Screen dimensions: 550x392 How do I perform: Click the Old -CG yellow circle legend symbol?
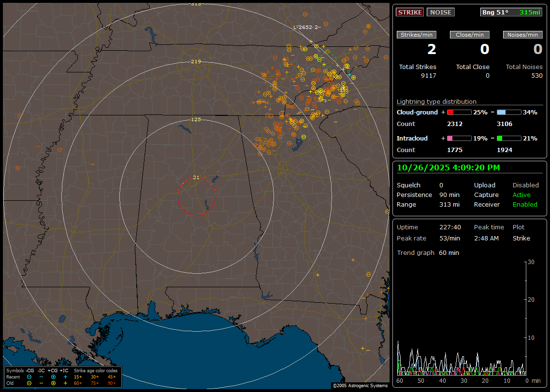(x=29, y=383)
